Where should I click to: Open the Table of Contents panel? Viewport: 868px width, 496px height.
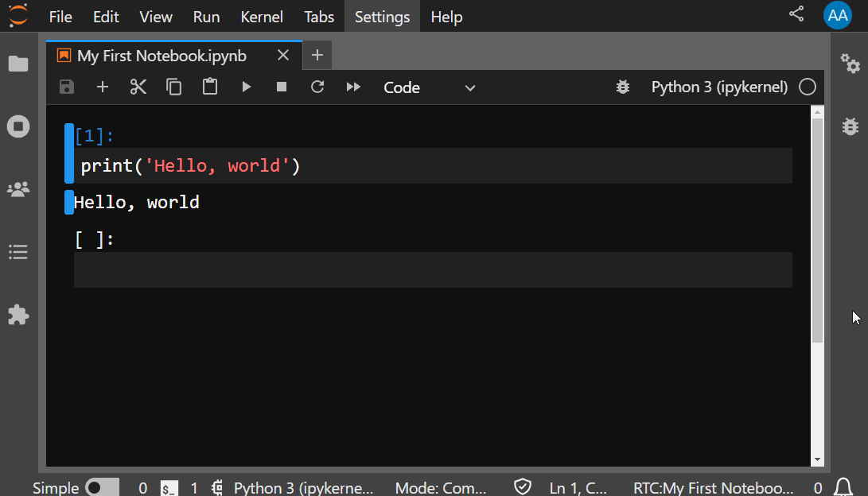(18, 252)
